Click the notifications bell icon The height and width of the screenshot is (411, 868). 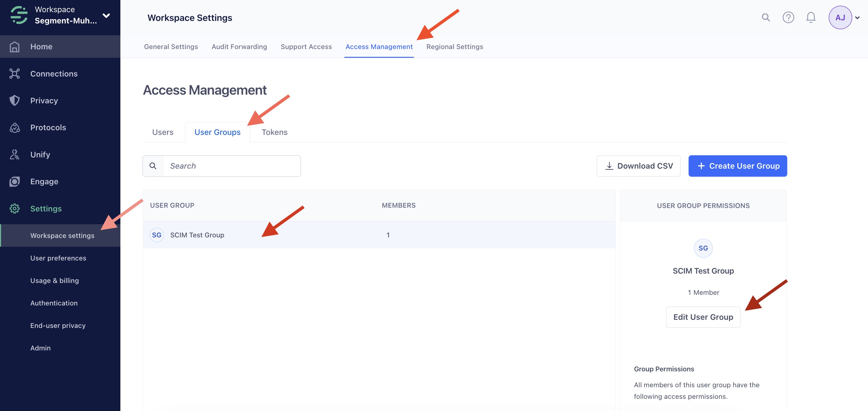[x=810, y=17]
